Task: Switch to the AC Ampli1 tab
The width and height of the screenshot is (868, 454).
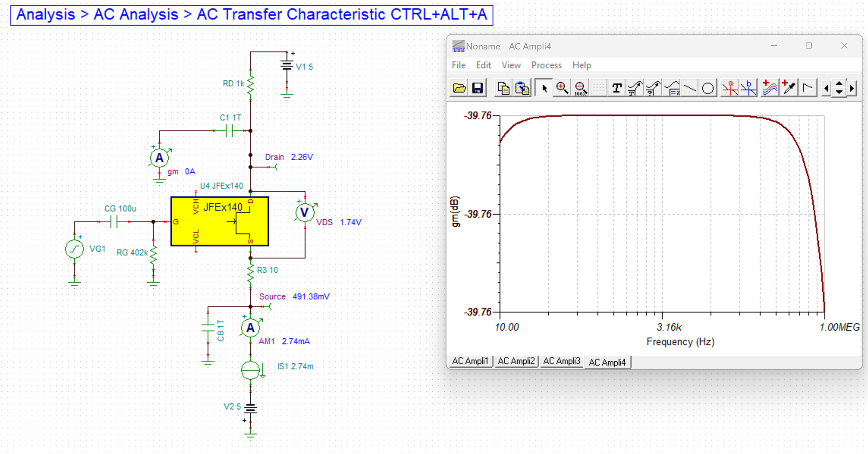Action: click(x=470, y=361)
